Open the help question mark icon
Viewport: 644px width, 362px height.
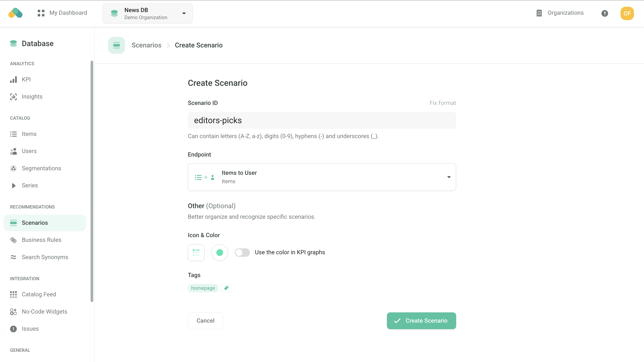pos(604,13)
